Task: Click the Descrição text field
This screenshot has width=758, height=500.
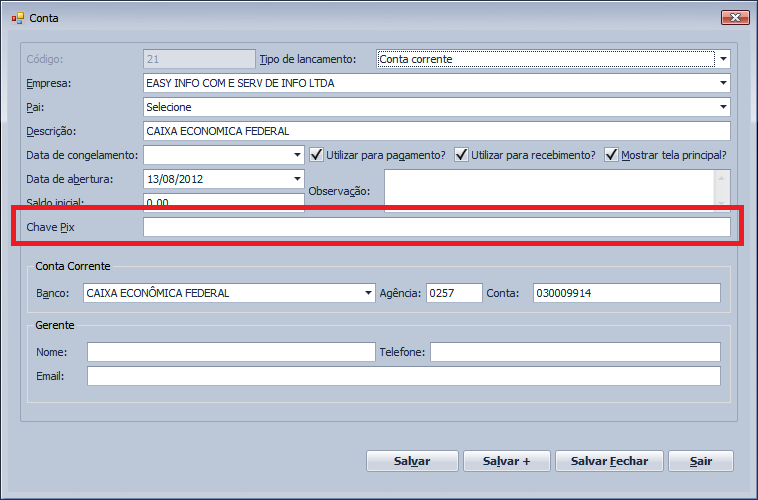Action: click(437, 131)
